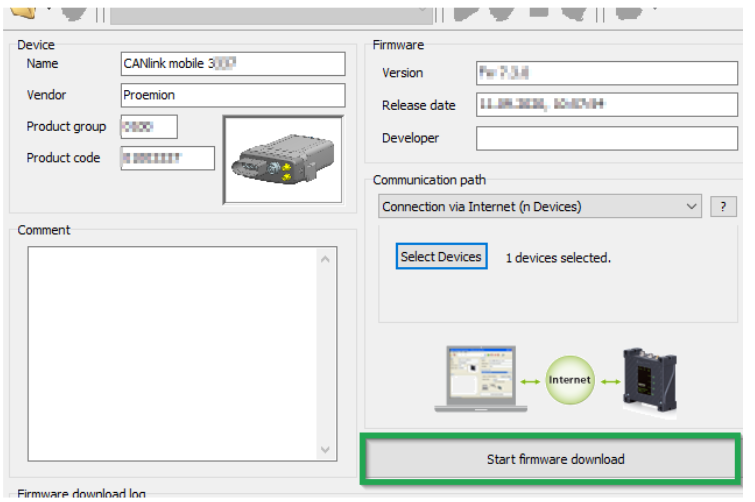Viewport: 755px width, 502px height.
Task: Click inside the Comment text area
Action: pyautogui.click(x=170, y=350)
